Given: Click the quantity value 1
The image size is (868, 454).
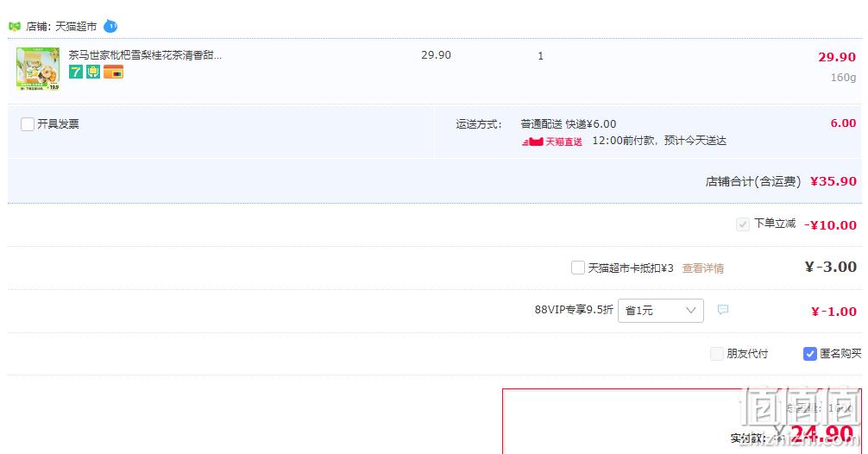Looking at the screenshot, I should [540, 56].
